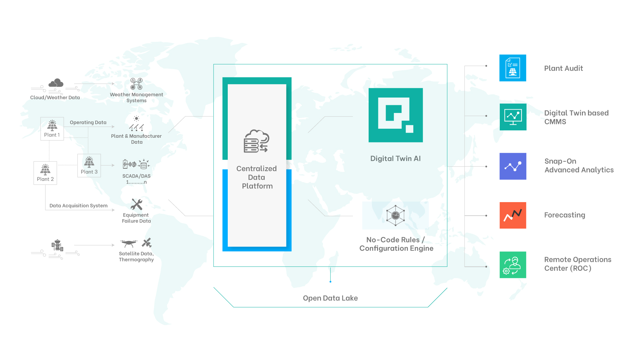644x362 pixels.
Task: Click the Forecasting text label
Action: (x=565, y=215)
